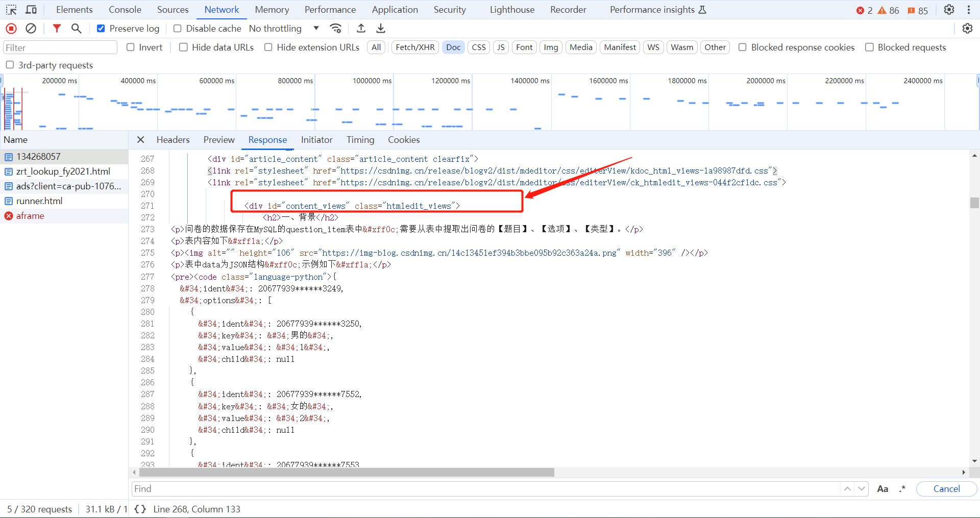Toggle match case Aa in Find
980x518 pixels.
883,489
